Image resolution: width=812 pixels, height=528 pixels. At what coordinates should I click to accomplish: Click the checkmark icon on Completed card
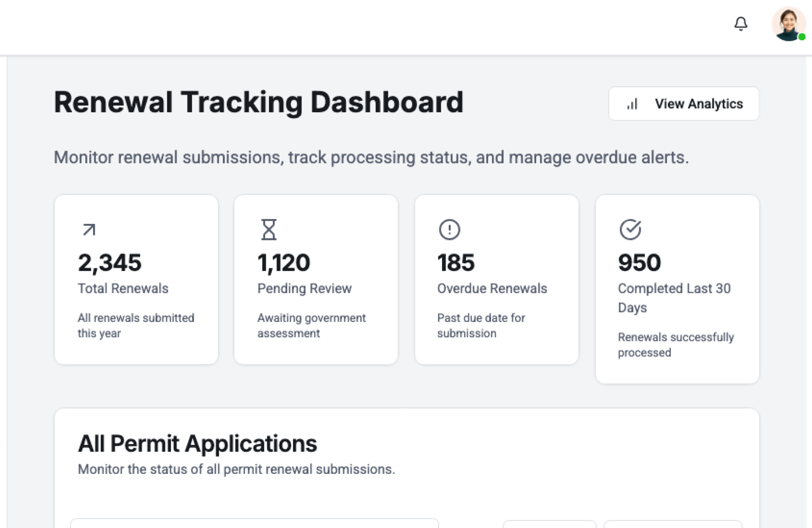[630, 230]
